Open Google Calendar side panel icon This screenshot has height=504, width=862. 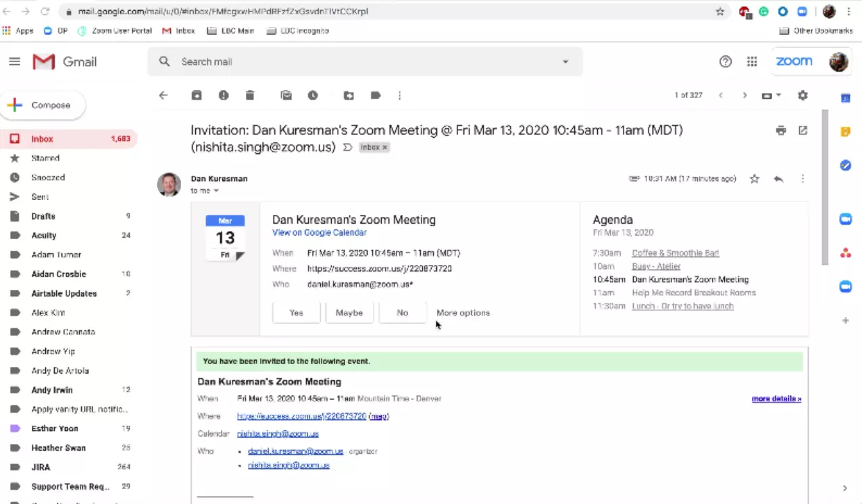[x=845, y=98]
